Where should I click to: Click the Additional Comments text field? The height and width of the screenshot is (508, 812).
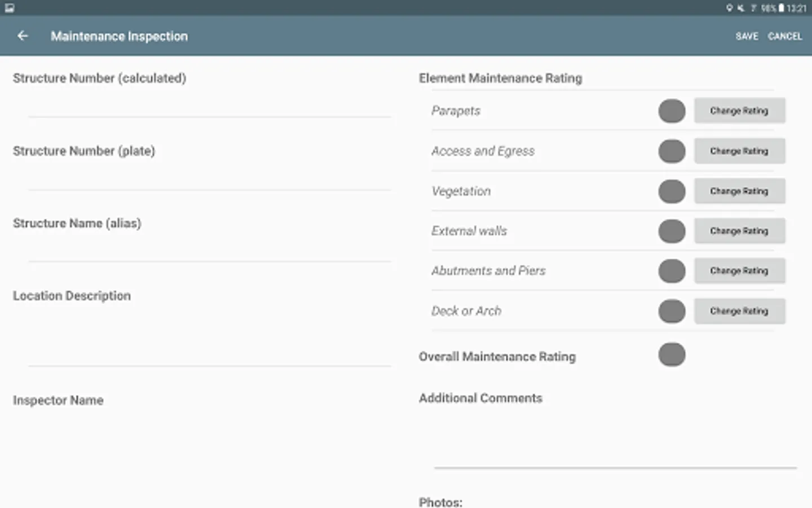tap(612, 446)
